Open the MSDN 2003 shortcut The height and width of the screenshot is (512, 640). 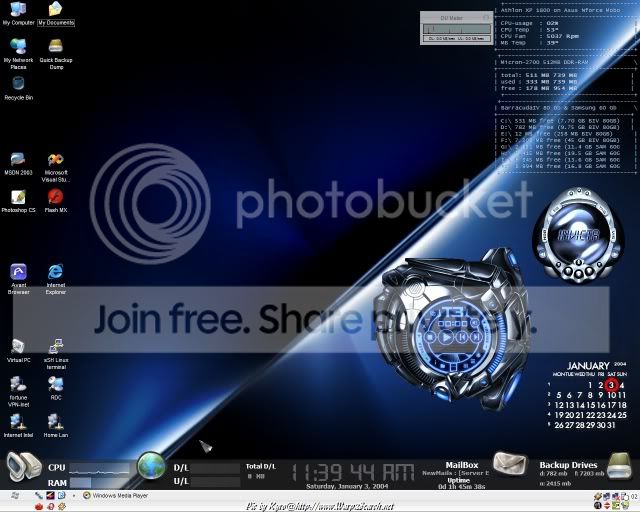18,163
